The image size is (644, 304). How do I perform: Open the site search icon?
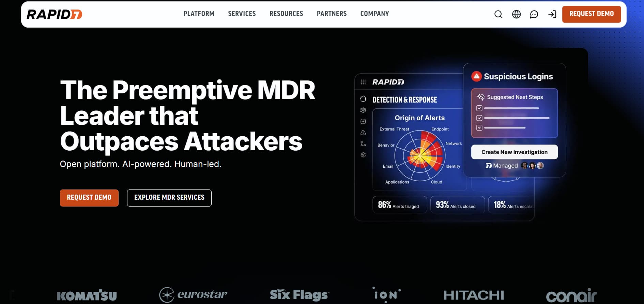click(498, 14)
